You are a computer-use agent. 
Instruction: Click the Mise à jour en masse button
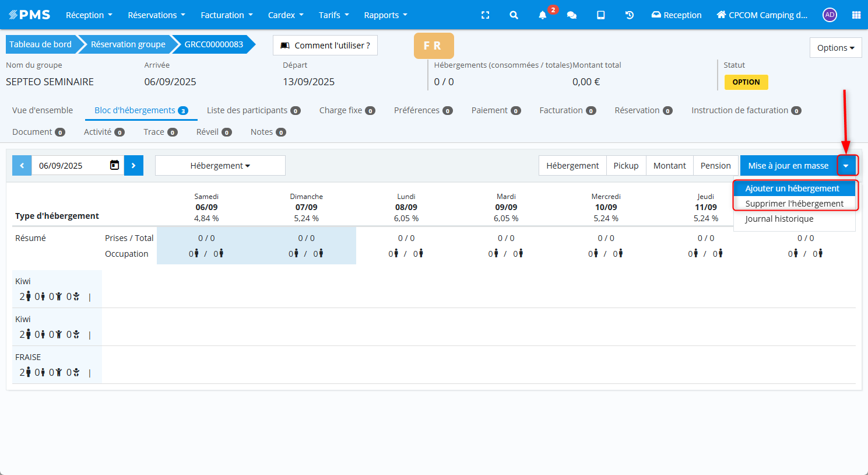(x=788, y=166)
